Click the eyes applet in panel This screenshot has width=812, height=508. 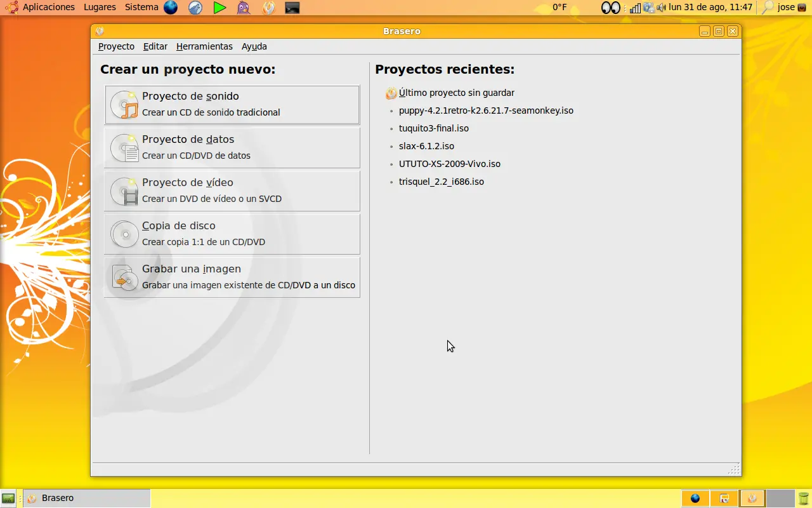coord(610,8)
